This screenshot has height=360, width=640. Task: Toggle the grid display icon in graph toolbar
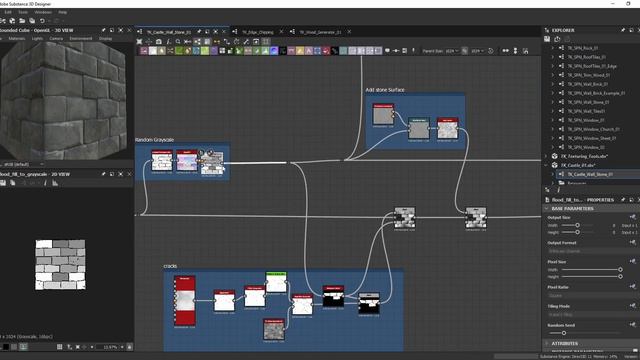tap(266, 41)
